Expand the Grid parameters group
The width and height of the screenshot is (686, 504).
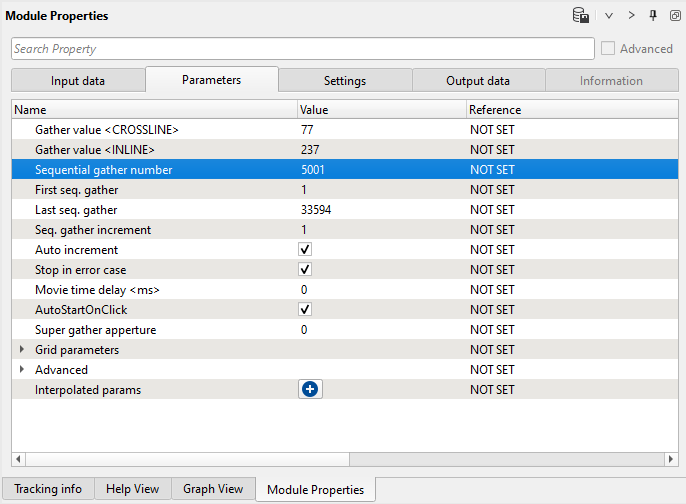(x=22, y=350)
